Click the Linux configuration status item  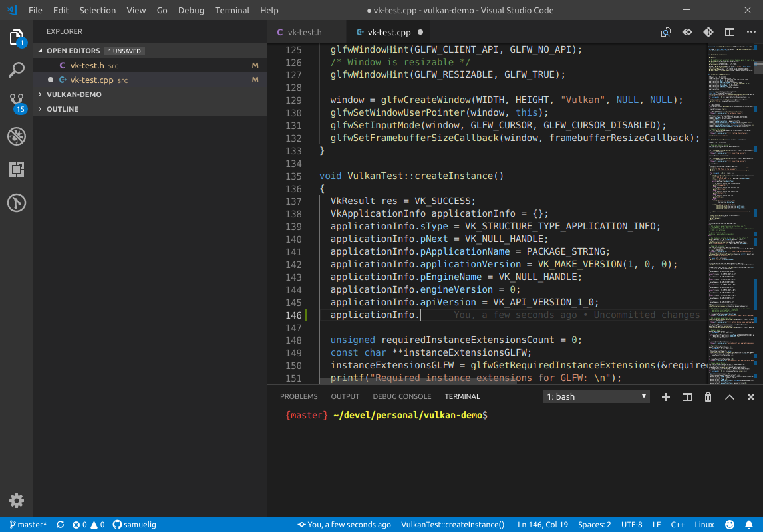[704, 525]
